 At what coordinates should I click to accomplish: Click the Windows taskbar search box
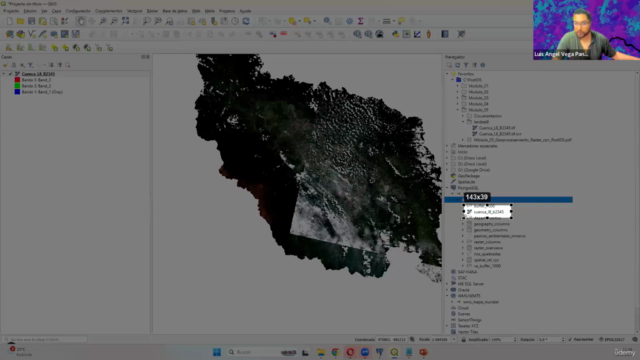click(261, 352)
